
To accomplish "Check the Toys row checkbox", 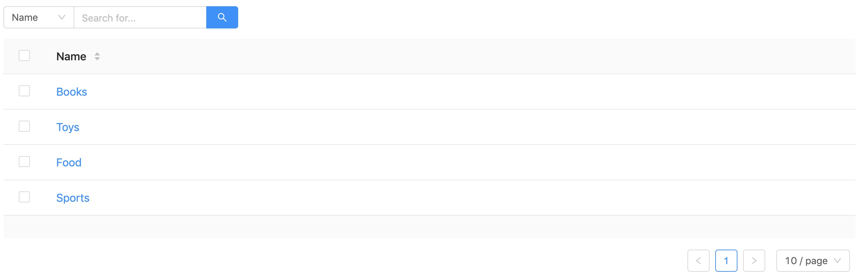I will tap(24, 126).
